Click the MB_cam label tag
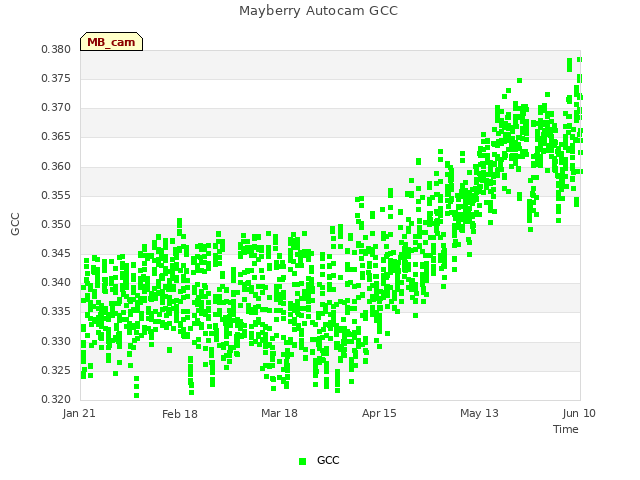 pyautogui.click(x=111, y=42)
